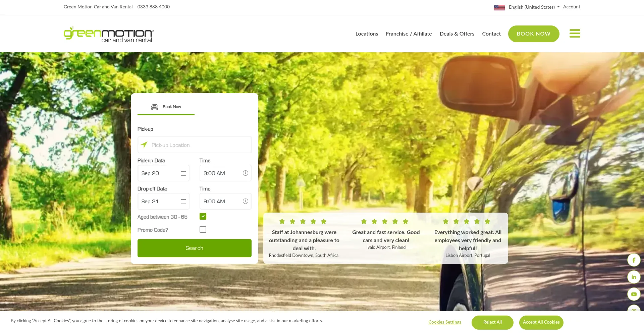Open the Contact menu item

point(491,34)
